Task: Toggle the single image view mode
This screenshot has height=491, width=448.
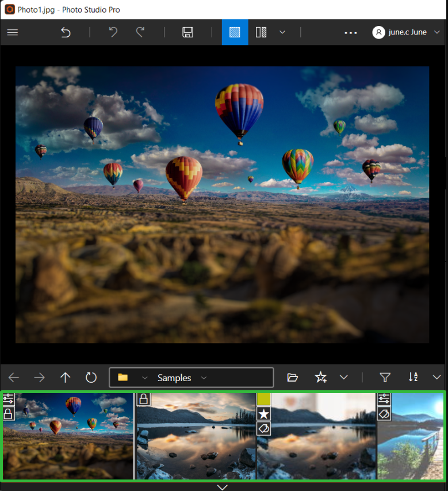Action: tap(235, 32)
